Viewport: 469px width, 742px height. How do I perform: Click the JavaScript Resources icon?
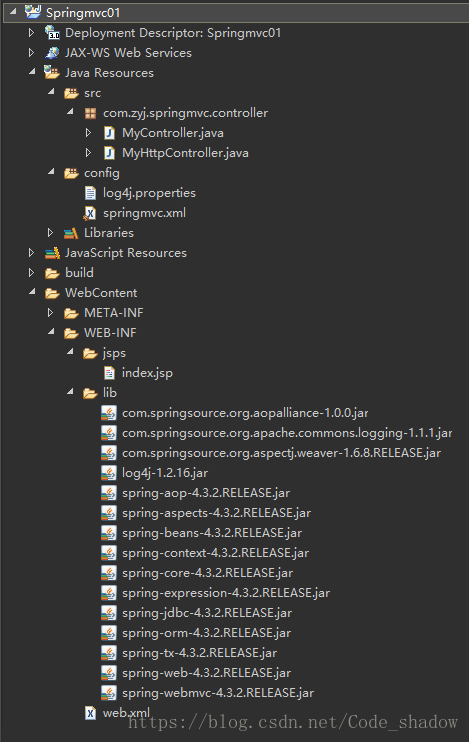(x=52, y=253)
